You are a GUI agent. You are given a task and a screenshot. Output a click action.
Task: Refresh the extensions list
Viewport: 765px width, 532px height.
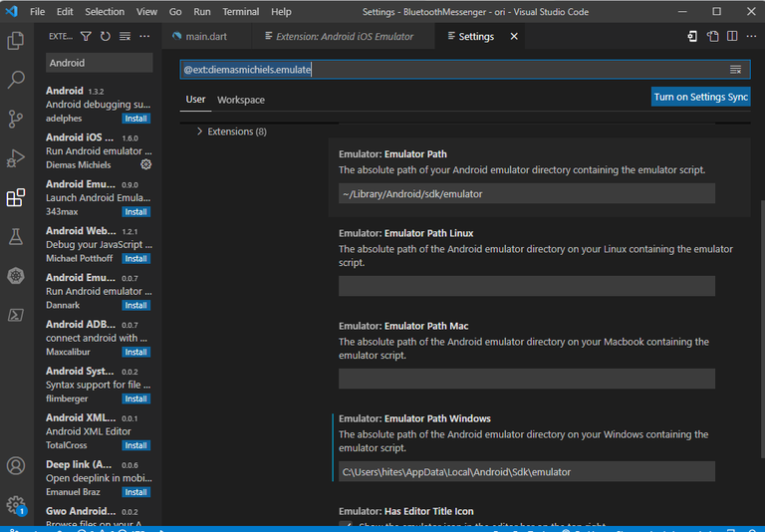pos(105,37)
